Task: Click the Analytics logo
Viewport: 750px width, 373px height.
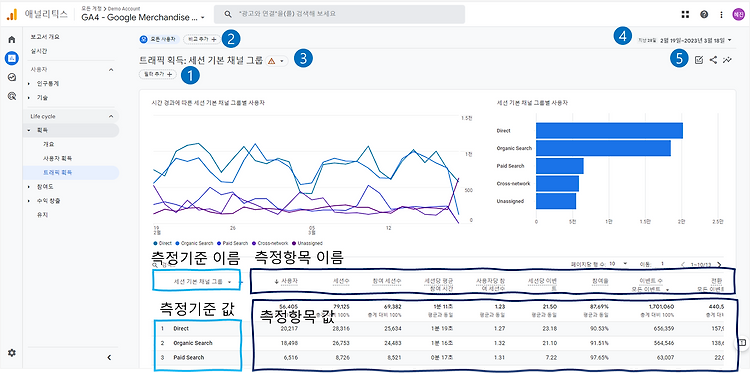Action: (11, 14)
